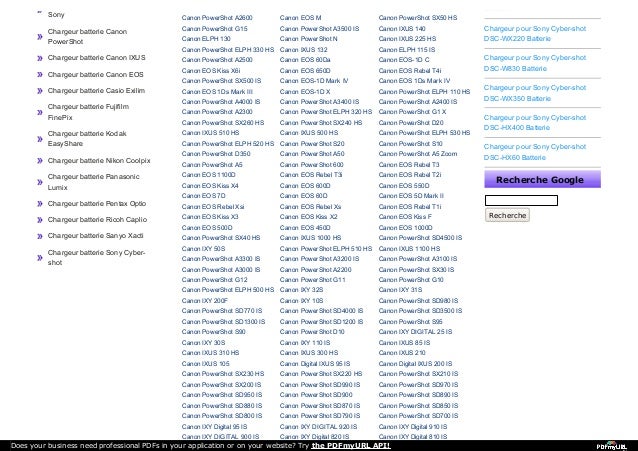This screenshot has height=451, width=638.
Task: Select Canon PowerShot G1 X model
Action: pos(412,112)
